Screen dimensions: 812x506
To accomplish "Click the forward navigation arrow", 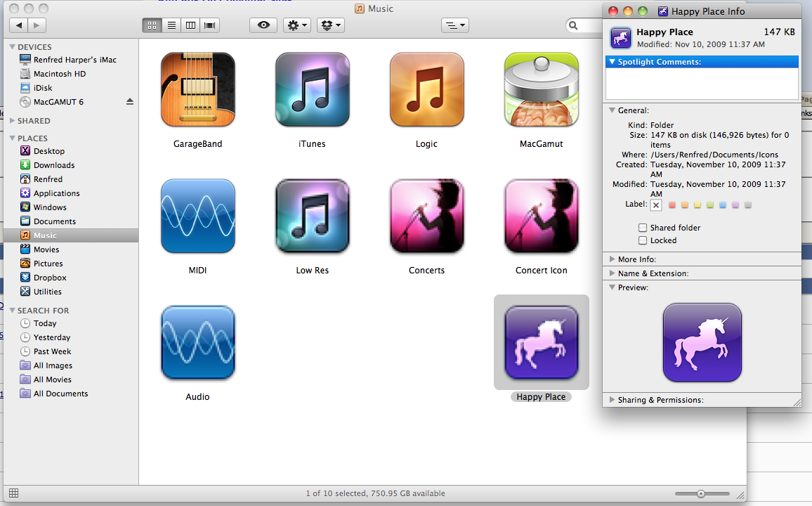I will click(37, 25).
